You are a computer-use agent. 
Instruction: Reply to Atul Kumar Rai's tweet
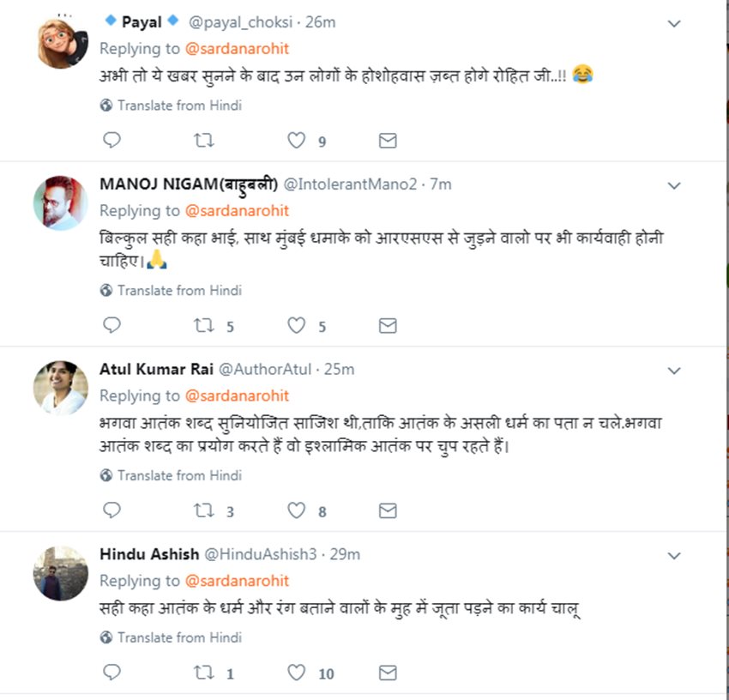tap(111, 511)
